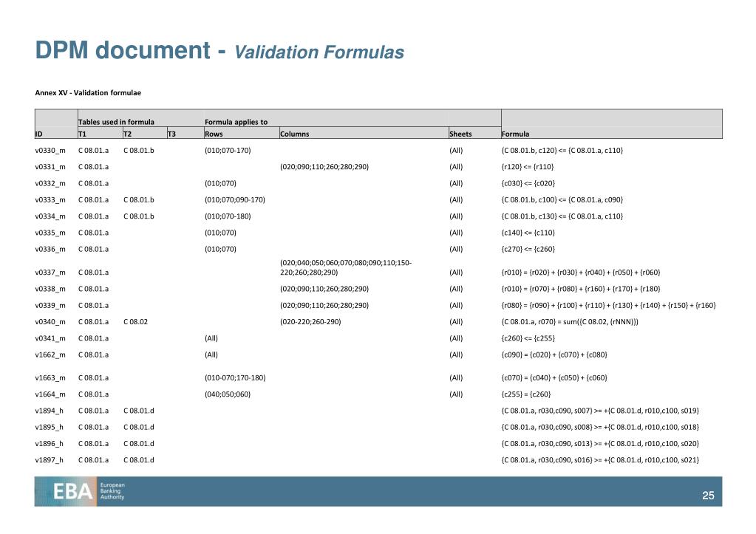Select the ID cell v0331_m

[50, 167]
